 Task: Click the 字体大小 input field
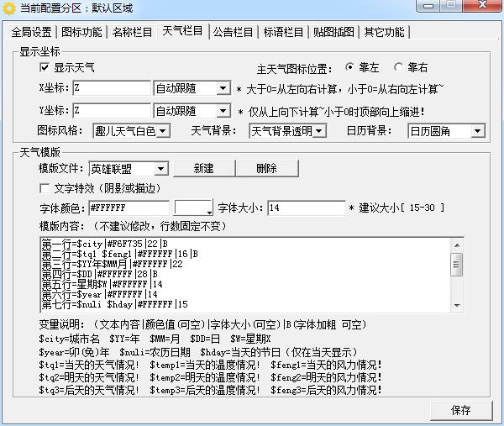(306, 208)
